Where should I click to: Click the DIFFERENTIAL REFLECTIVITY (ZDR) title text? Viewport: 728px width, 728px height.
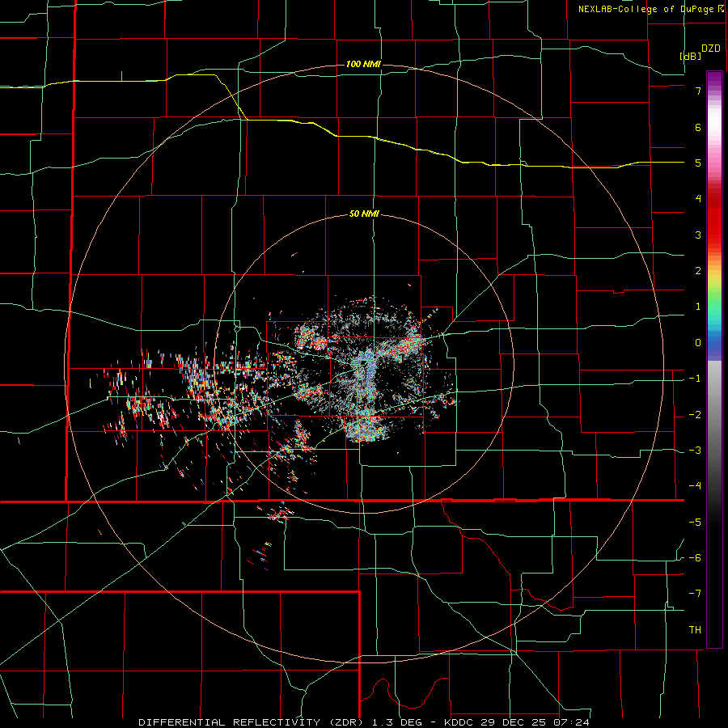click(x=252, y=722)
